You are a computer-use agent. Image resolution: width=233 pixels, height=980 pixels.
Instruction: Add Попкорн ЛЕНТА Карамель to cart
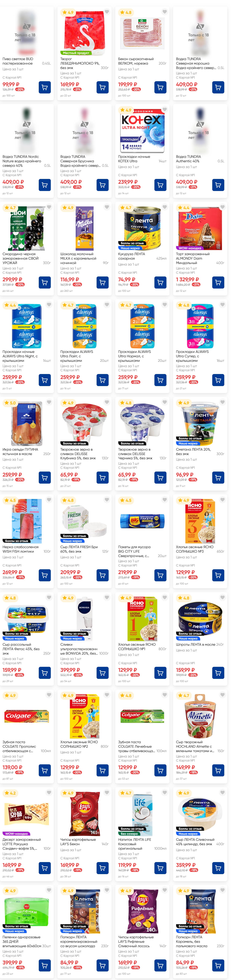(x=218, y=966)
